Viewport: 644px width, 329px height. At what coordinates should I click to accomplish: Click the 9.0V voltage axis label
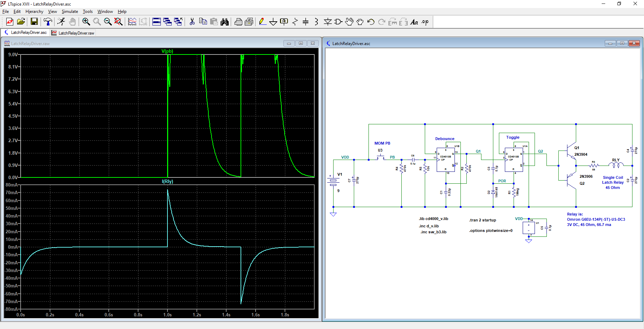[13, 54]
